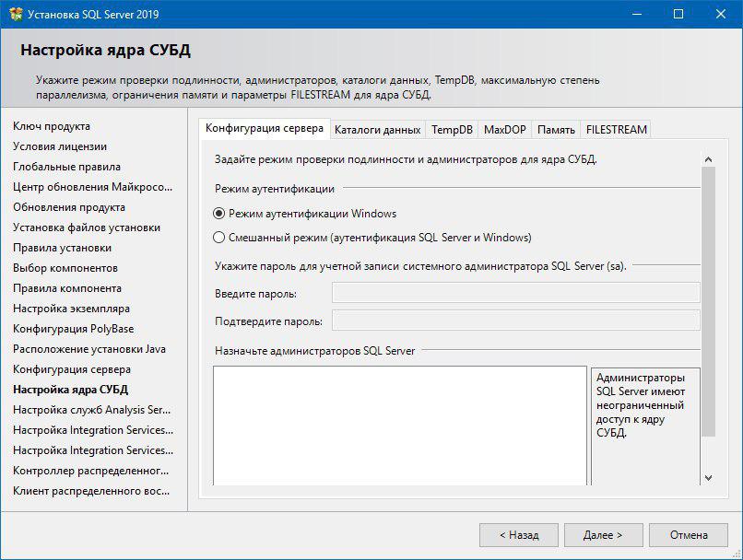Switch to the Каталоги данных tab
The height and width of the screenshot is (560, 743).
[377, 130]
